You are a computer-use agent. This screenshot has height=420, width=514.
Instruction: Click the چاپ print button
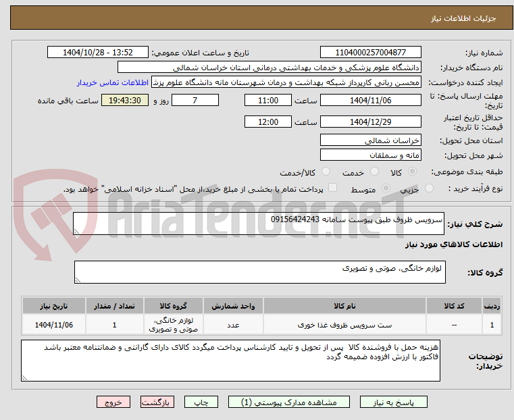click(x=201, y=402)
